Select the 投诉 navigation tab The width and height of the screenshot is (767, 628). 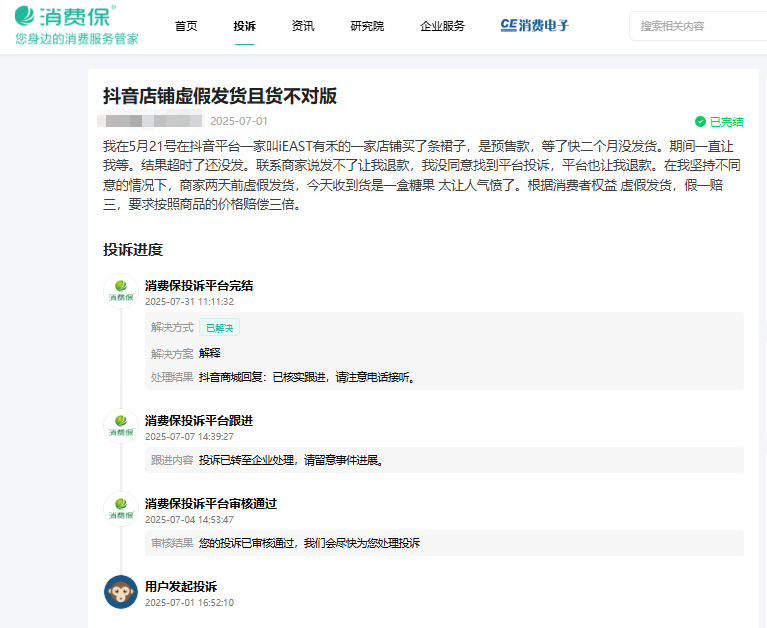pyautogui.click(x=244, y=26)
